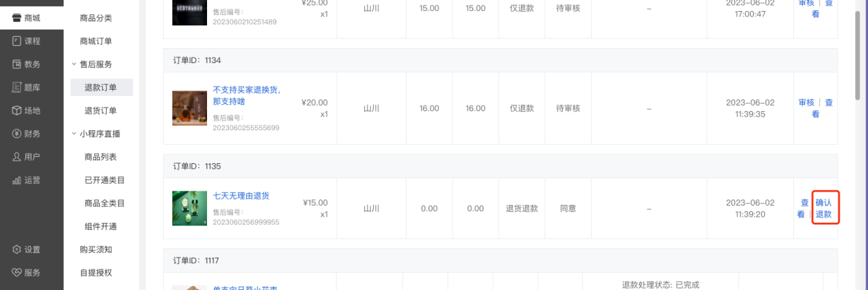Select the 财务 finance icon
The width and height of the screenshot is (868, 290).
(16, 134)
